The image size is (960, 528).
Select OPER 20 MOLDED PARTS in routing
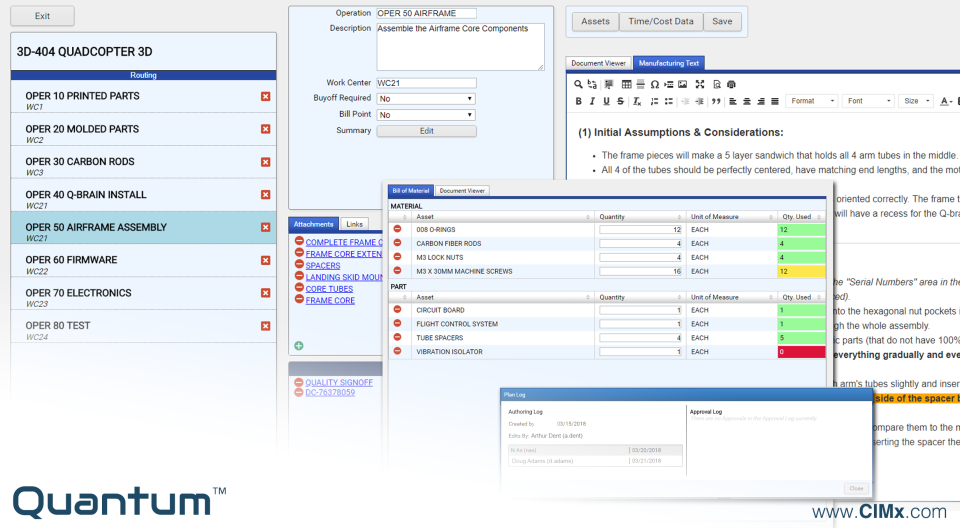[x=143, y=129]
